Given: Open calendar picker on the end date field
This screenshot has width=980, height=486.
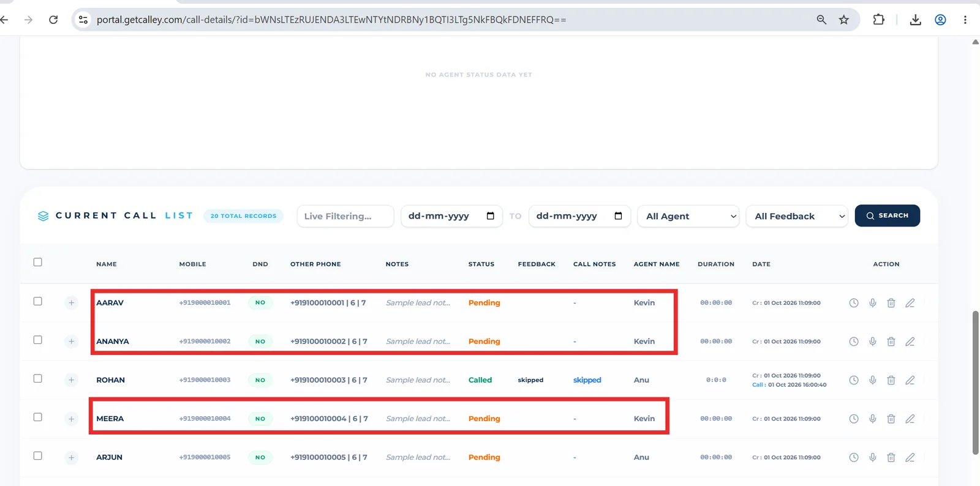Looking at the screenshot, I should 618,216.
